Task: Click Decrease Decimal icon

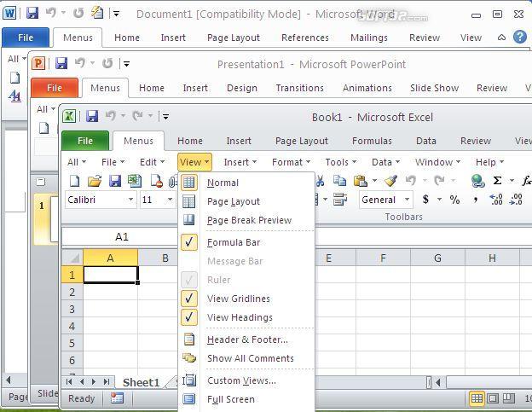Action: tap(516, 200)
